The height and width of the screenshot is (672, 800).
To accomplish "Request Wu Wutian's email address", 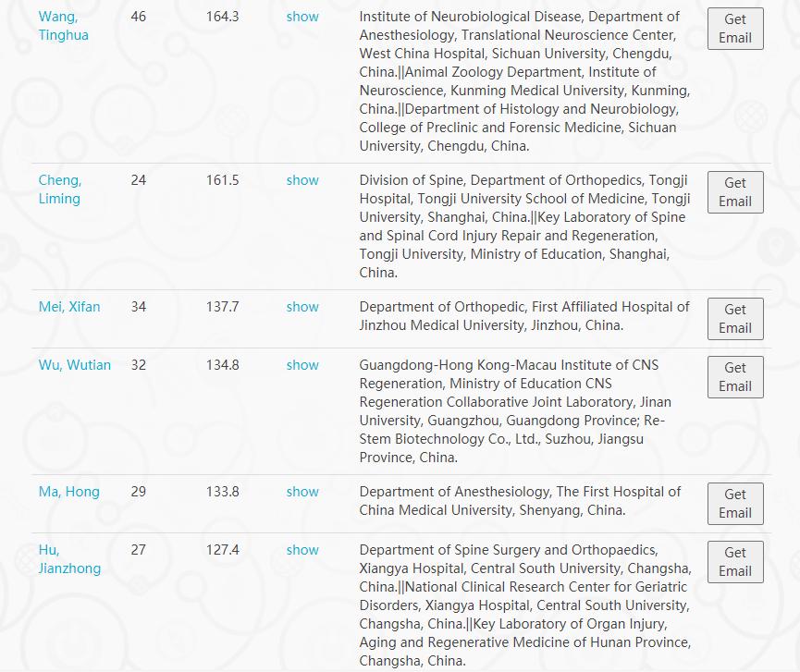I will coord(735,377).
